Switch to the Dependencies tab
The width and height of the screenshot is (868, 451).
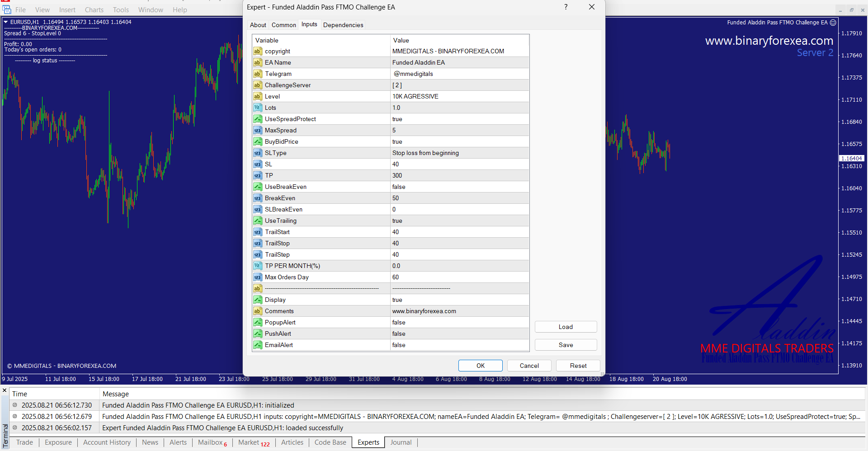pos(343,25)
